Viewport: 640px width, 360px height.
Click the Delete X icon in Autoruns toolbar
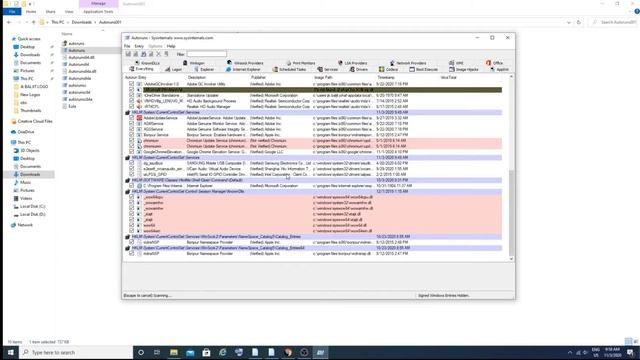tap(158, 54)
